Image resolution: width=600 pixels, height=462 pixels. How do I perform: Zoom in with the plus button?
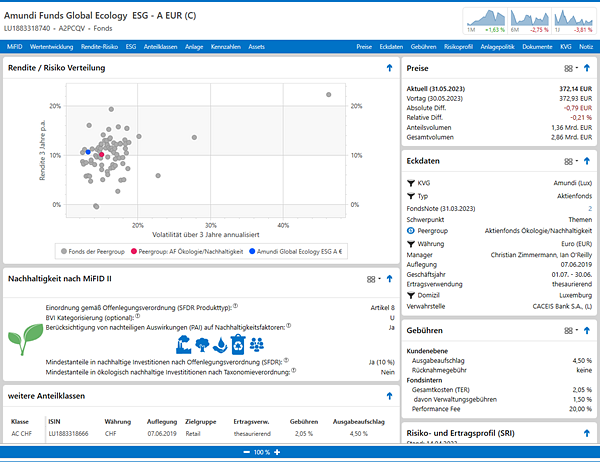[277, 452]
